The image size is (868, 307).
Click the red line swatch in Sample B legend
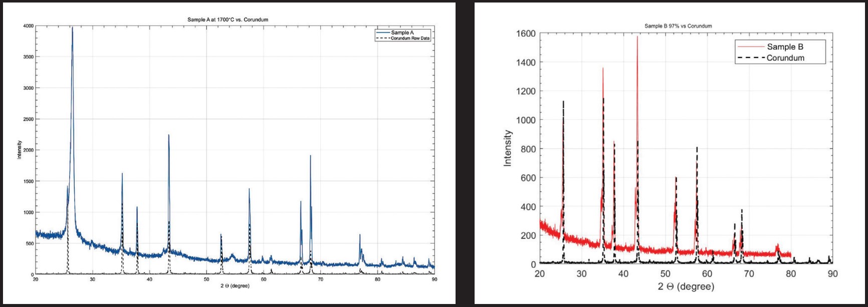coord(750,47)
